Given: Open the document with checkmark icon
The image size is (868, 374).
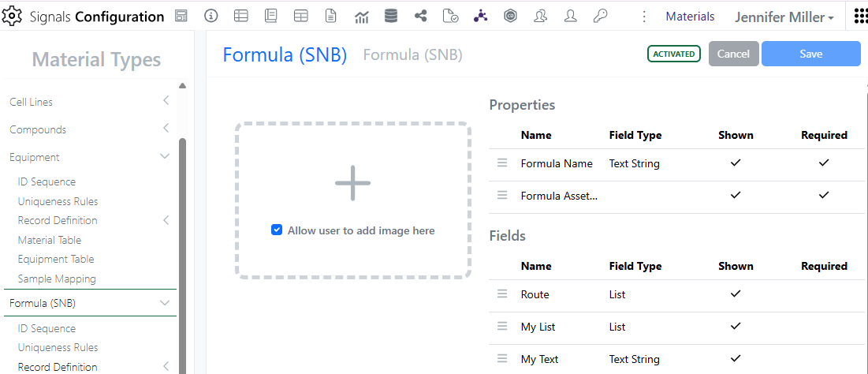Looking at the screenshot, I should tap(450, 16).
